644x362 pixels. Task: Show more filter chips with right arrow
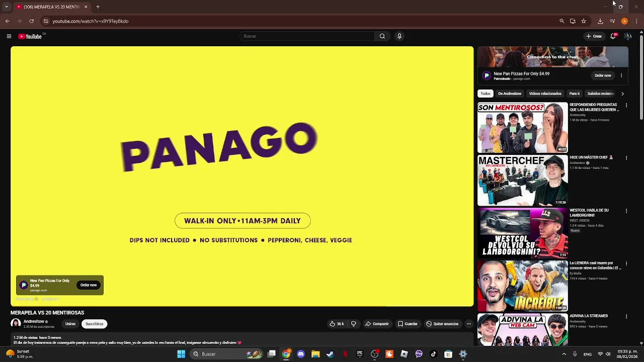(x=622, y=94)
